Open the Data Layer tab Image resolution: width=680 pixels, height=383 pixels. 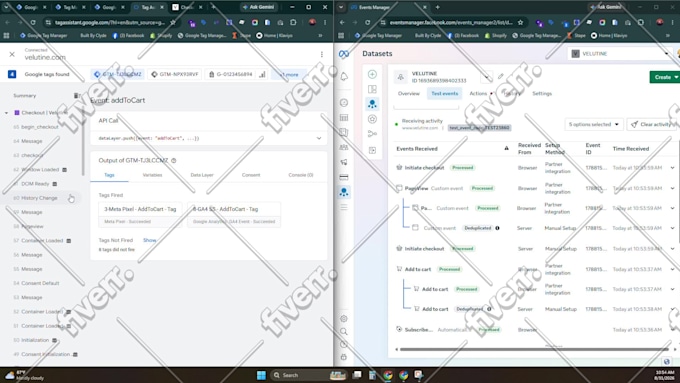(x=202, y=175)
